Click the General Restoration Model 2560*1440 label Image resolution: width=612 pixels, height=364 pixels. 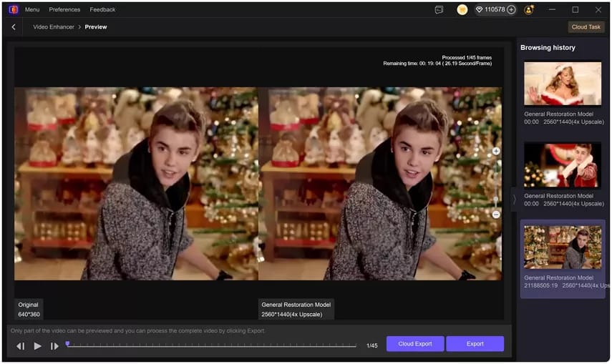[x=296, y=310]
